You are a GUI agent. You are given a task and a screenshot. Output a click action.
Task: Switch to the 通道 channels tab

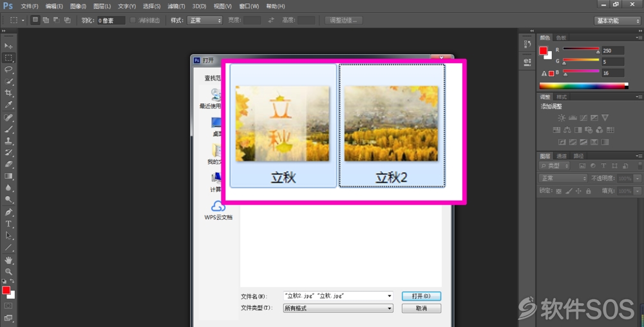tap(562, 156)
